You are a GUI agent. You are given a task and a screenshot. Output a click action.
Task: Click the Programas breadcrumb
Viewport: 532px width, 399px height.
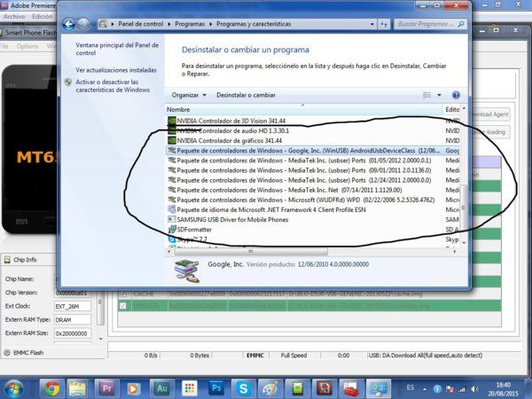[x=190, y=24]
